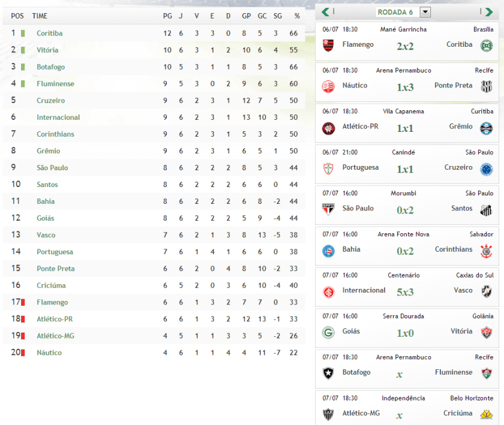504x425 pixels.
Task: Click the Botafogo crest in match list
Action: coord(328,373)
